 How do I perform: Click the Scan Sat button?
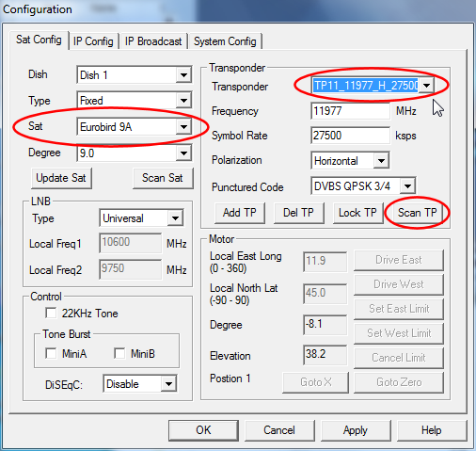pyautogui.click(x=163, y=178)
